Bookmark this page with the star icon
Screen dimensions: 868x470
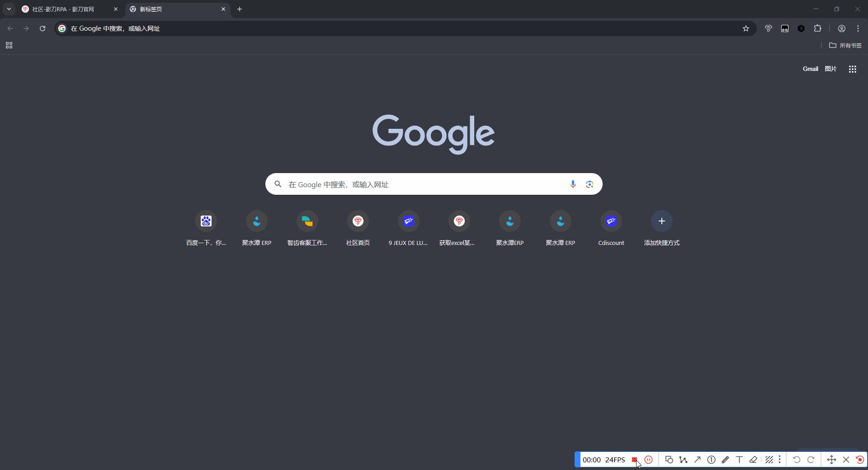[x=746, y=28]
